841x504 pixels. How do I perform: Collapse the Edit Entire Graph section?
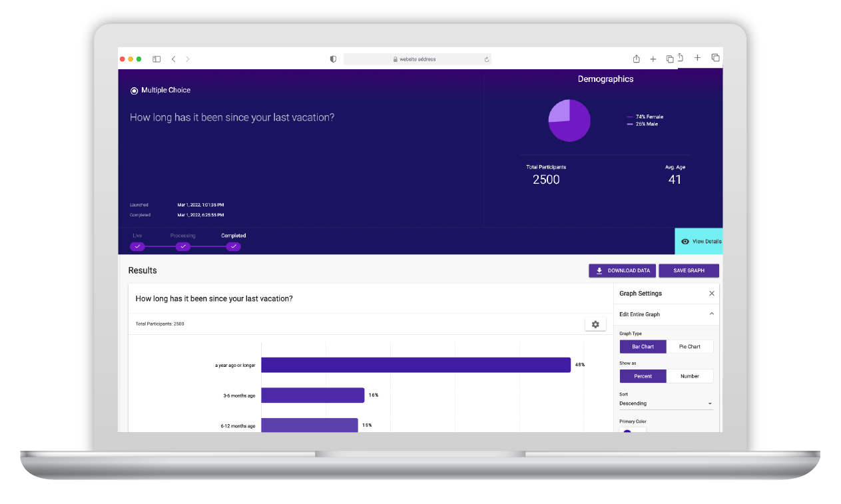[x=711, y=314]
